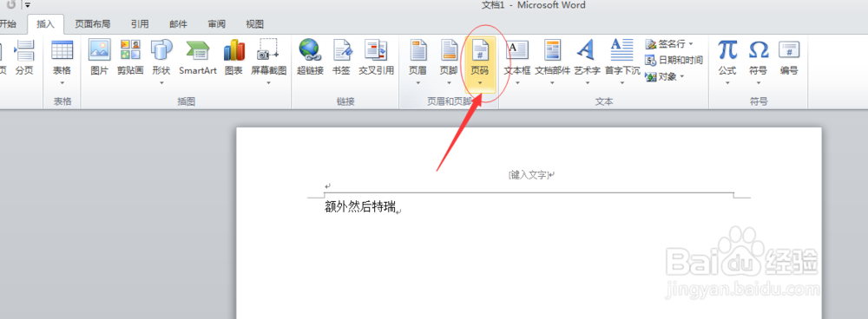Expand the 形状 dropdown arrow
The width and height of the screenshot is (868, 319).
tap(161, 83)
